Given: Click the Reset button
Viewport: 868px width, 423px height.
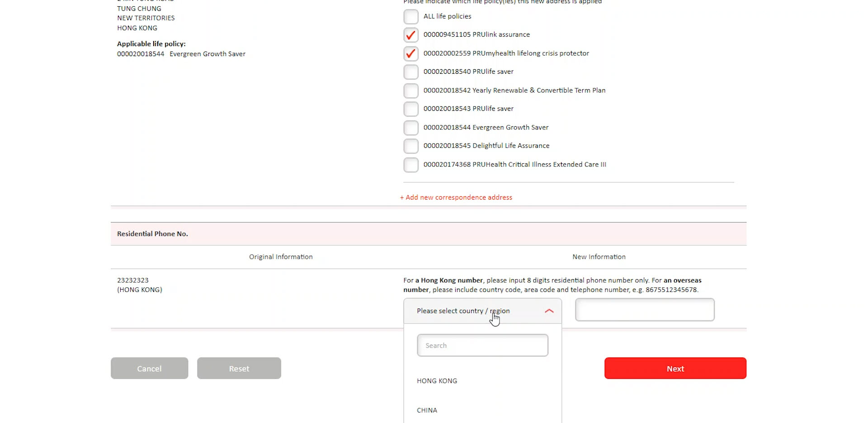Looking at the screenshot, I should [x=239, y=368].
